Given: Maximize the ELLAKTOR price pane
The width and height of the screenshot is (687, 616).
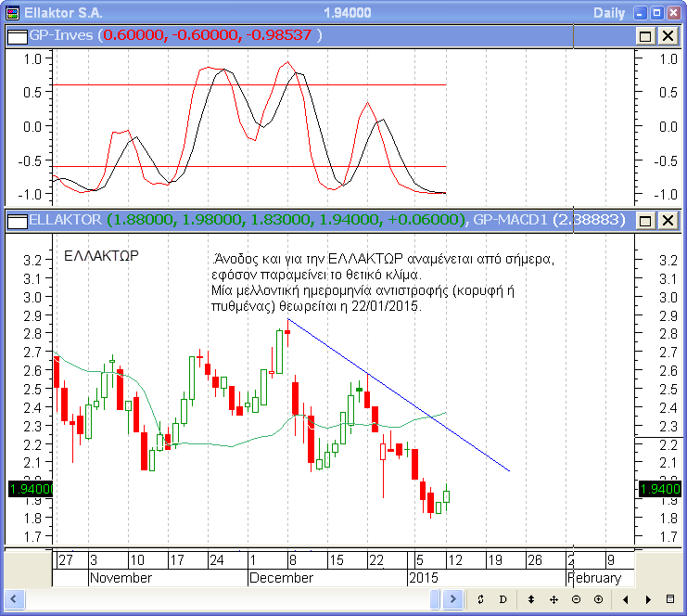Looking at the screenshot, I should click(645, 220).
